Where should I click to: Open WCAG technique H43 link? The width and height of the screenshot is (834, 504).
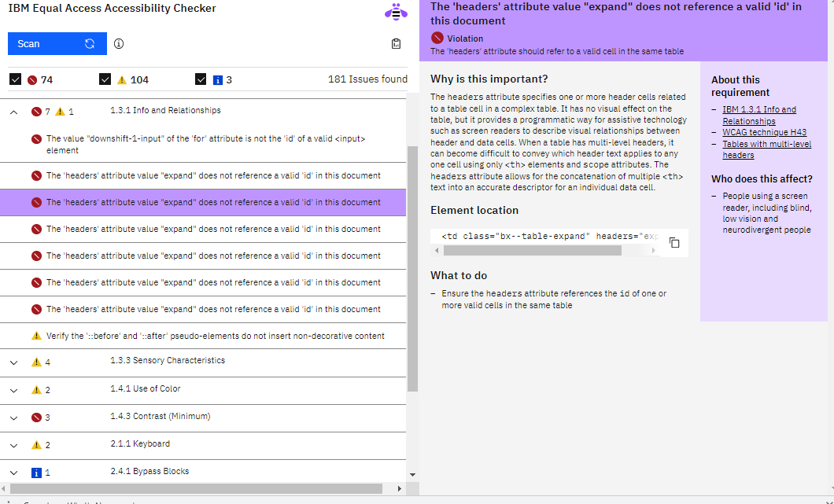(x=764, y=132)
